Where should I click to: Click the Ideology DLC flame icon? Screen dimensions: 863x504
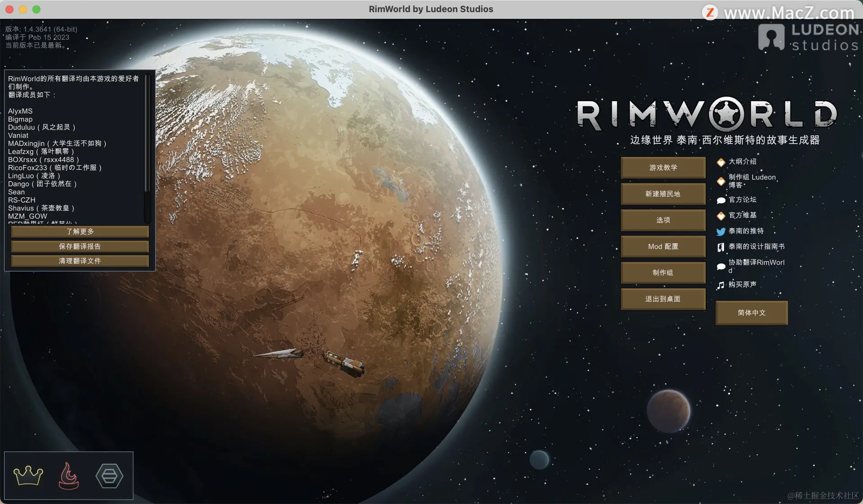69,476
